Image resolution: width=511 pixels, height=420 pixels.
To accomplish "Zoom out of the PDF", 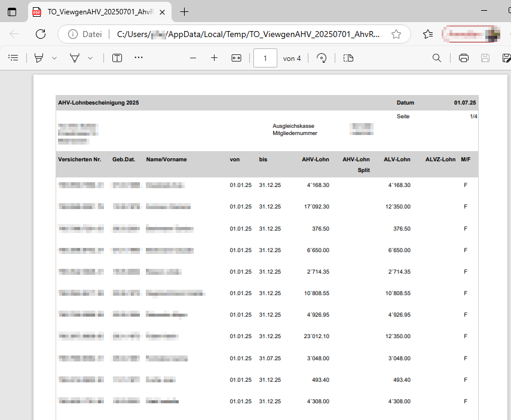I will click(x=193, y=59).
